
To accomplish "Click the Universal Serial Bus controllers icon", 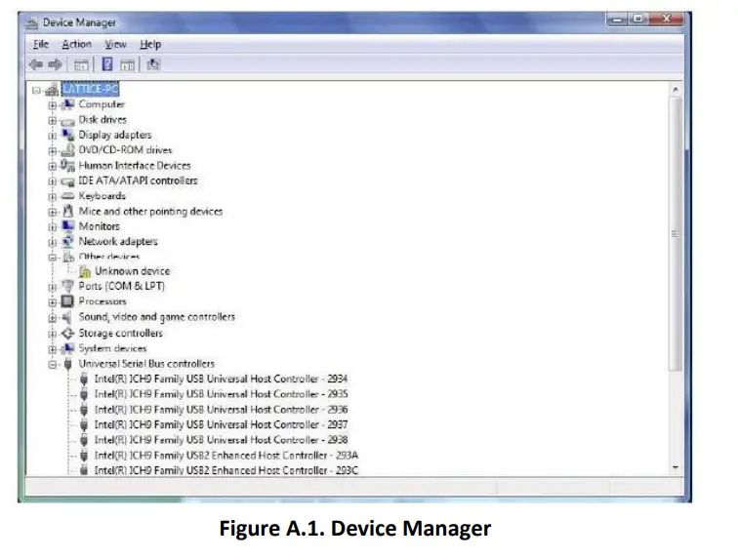I will [x=67, y=364].
